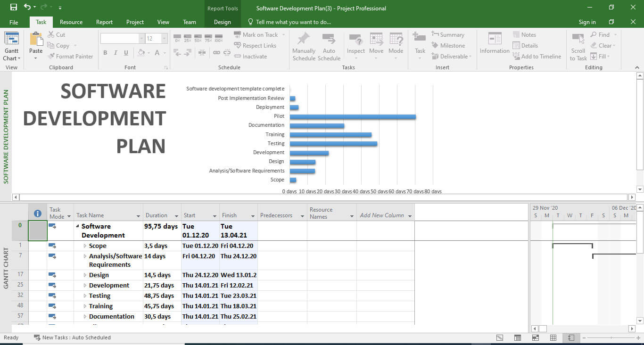644x345 pixels.
Task: Switch to the Resource tab
Action: (x=71, y=22)
